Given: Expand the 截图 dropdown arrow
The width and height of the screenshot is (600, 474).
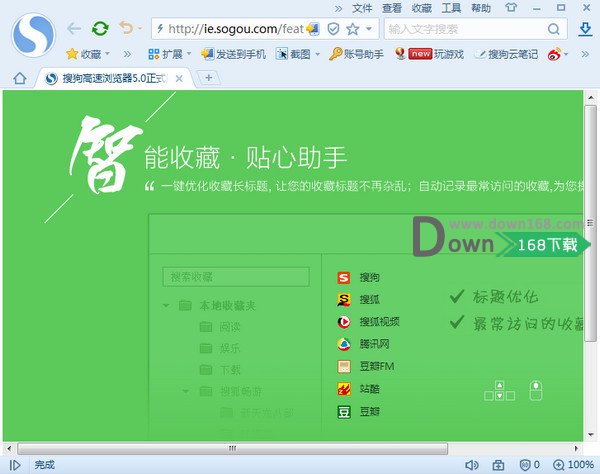Looking at the screenshot, I should [318, 54].
